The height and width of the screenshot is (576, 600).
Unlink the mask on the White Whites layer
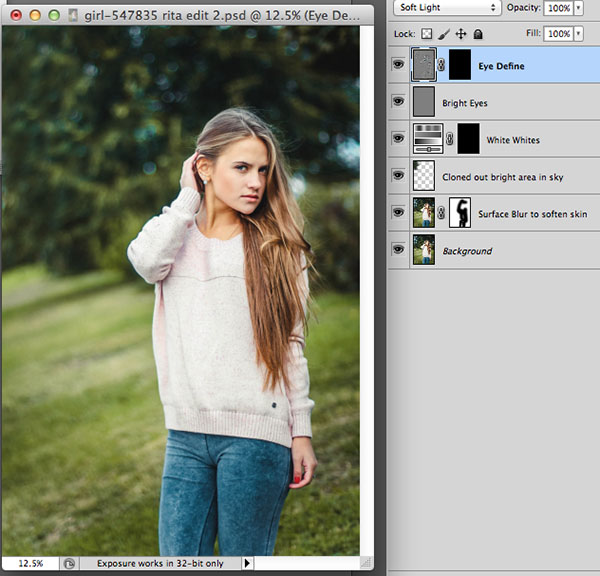click(x=448, y=140)
